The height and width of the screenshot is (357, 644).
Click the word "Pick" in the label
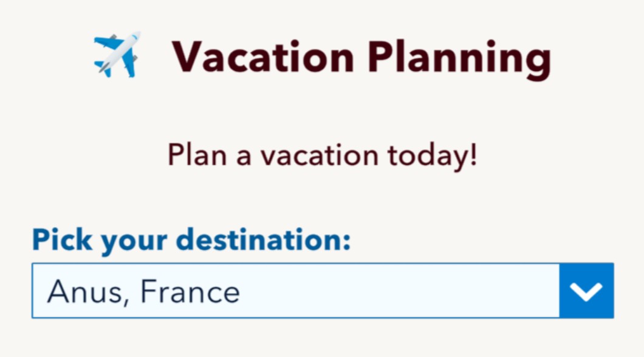click(61, 240)
